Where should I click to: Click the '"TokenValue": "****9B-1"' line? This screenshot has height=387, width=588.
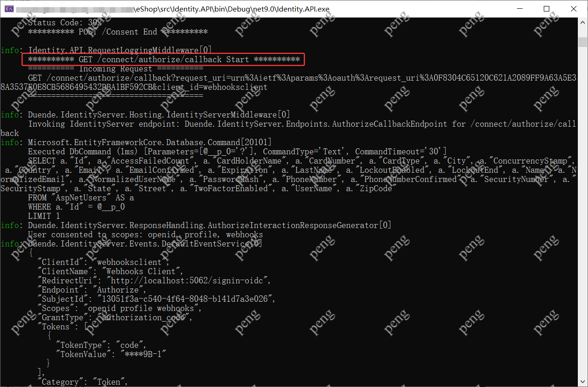tap(111, 354)
